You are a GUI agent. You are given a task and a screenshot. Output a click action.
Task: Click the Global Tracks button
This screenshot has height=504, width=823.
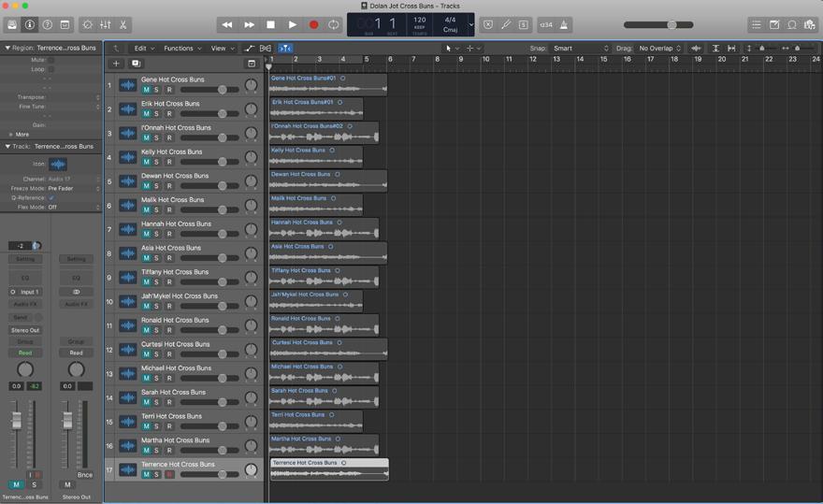[252, 64]
